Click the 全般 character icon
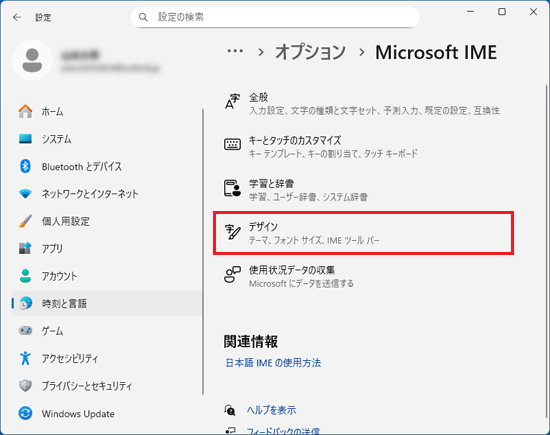This screenshot has width=550, height=435. 232,102
